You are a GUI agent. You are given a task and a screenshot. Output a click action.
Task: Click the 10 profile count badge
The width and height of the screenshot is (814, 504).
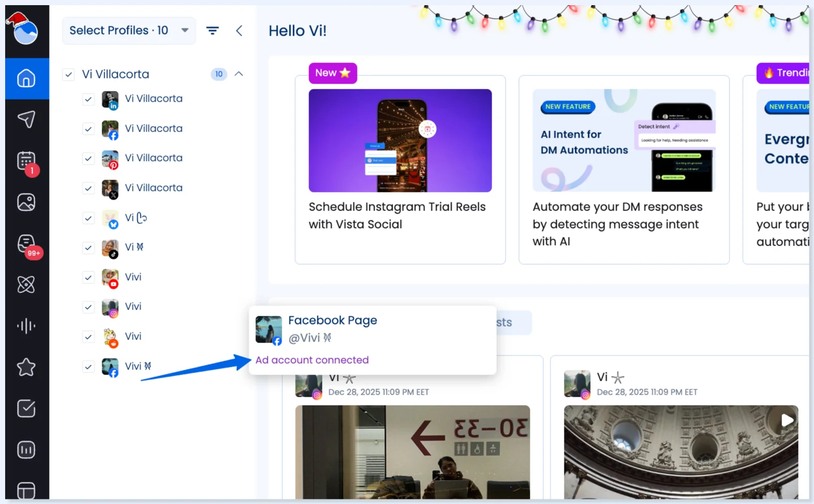pos(219,74)
